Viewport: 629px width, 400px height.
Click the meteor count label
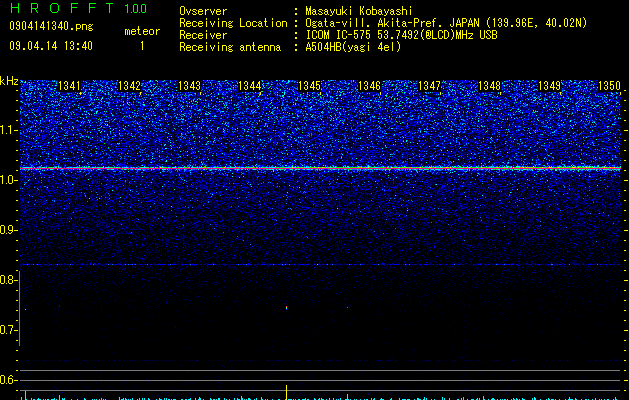tap(142, 31)
